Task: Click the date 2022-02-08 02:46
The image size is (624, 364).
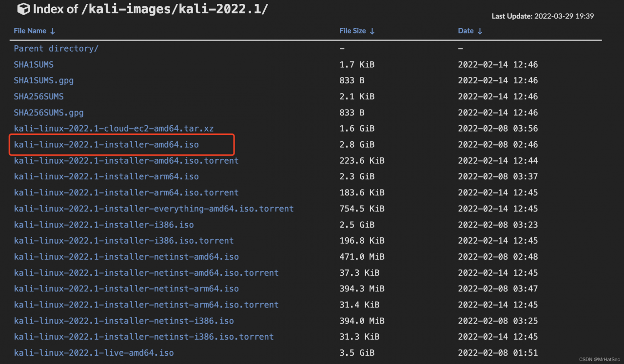Action: 498,145
